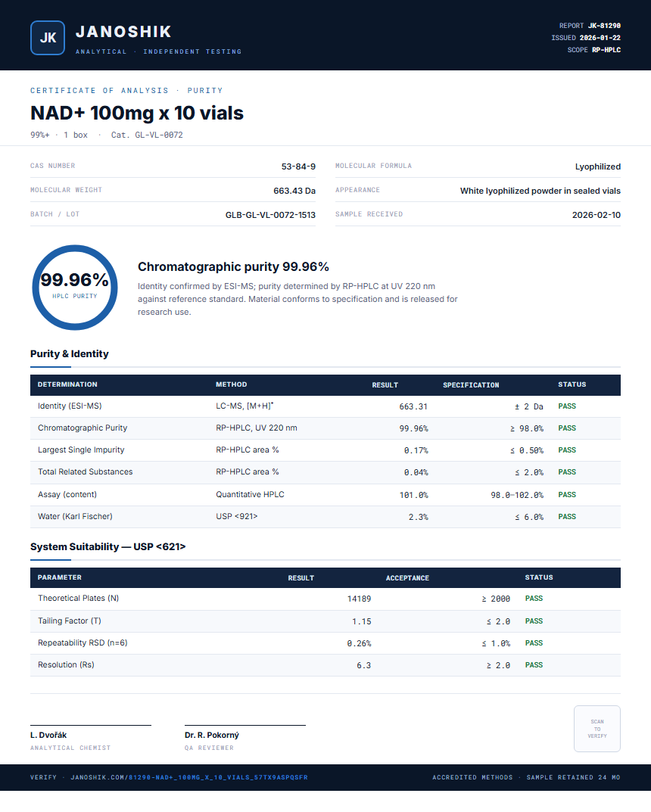
Task: Select assay result 101.0%
Action: [x=413, y=495]
